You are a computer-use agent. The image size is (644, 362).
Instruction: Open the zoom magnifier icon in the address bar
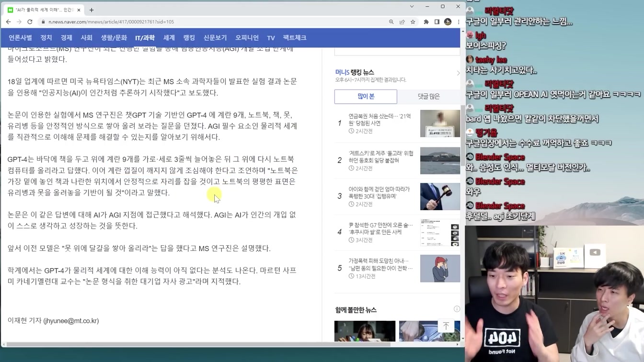(391, 22)
